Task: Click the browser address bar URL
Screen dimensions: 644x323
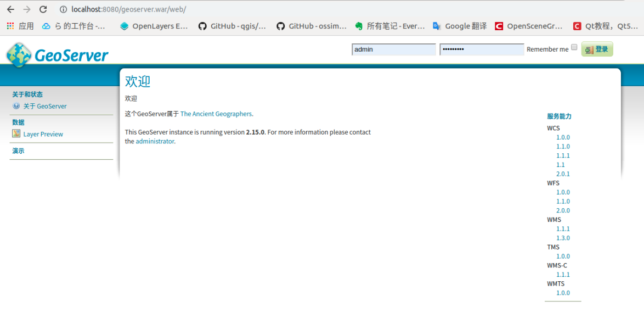Action: click(128, 9)
